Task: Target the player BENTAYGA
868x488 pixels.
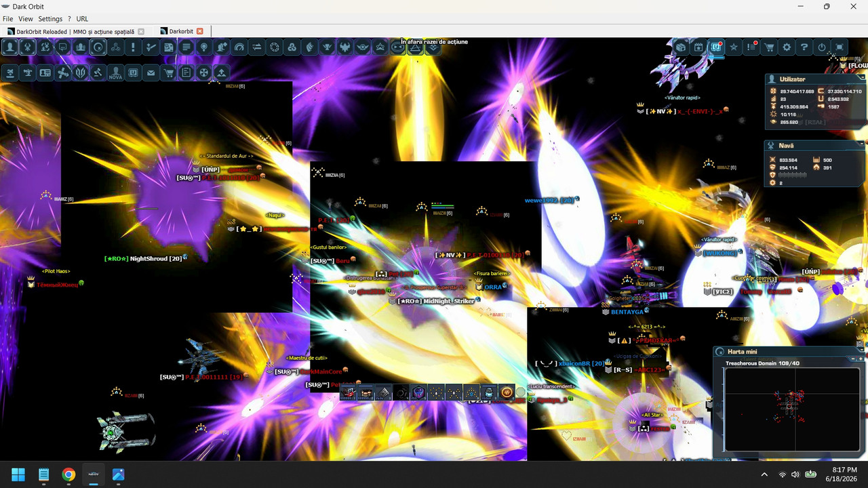Action: 627,312
